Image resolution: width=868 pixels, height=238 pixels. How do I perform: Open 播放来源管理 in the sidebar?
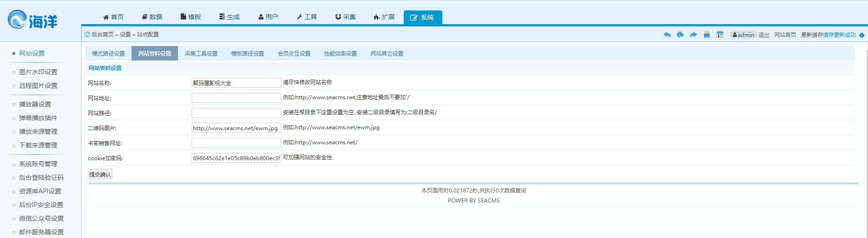point(38,132)
